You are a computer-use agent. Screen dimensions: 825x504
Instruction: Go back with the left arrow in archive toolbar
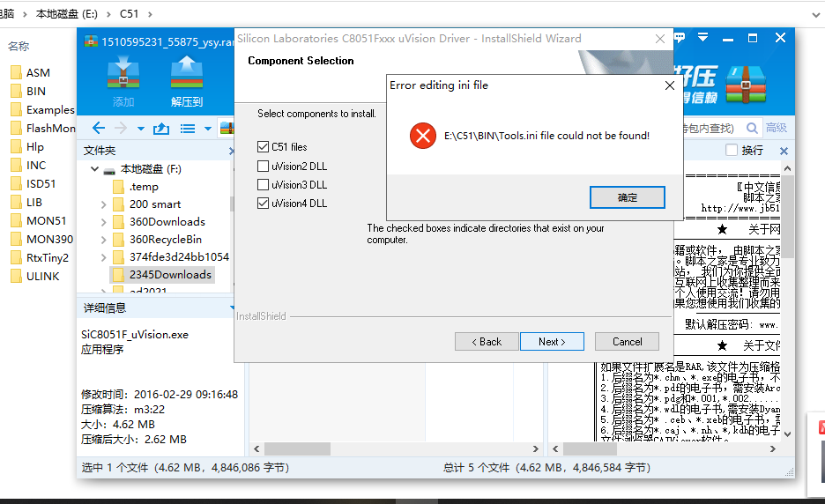coord(99,128)
